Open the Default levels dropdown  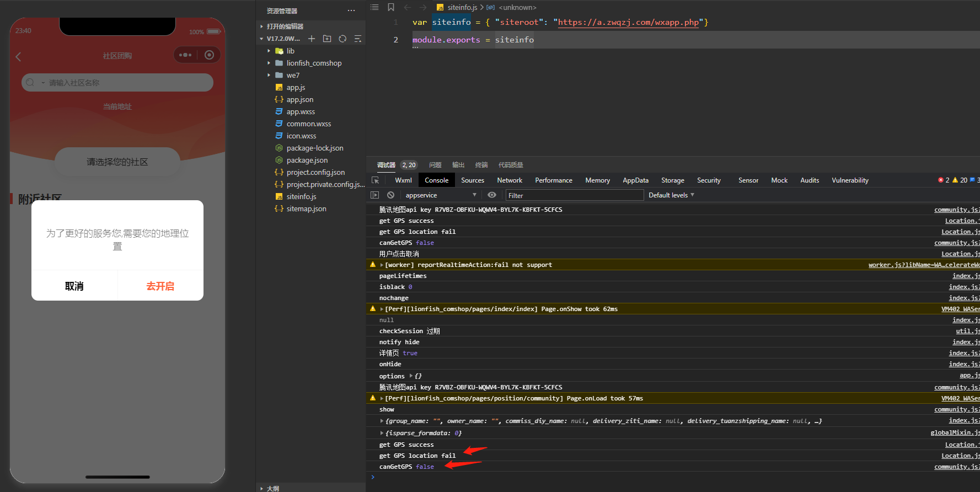tap(671, 195)
